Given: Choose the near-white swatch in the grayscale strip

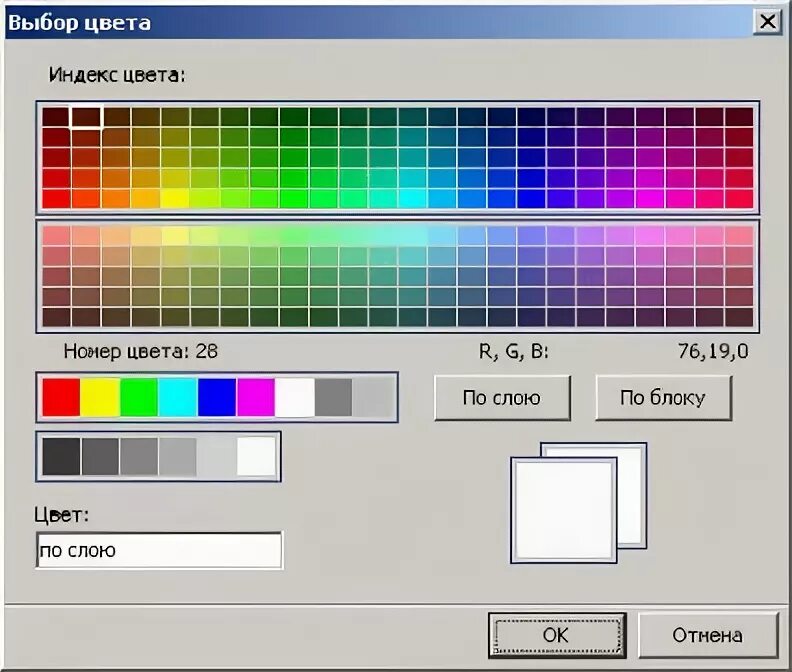Looking at the screenshot, I should pos(256,457).
